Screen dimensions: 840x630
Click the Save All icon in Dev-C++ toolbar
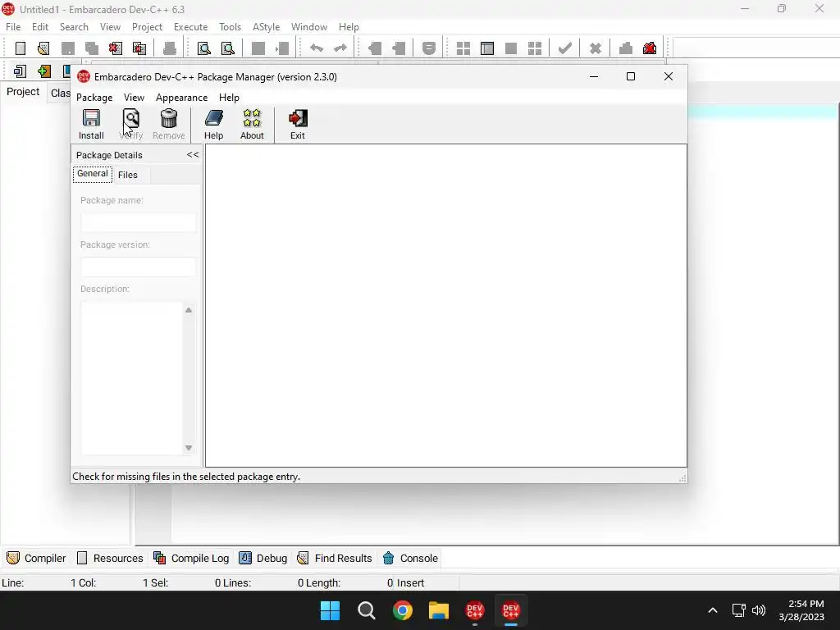click(92, 48)
